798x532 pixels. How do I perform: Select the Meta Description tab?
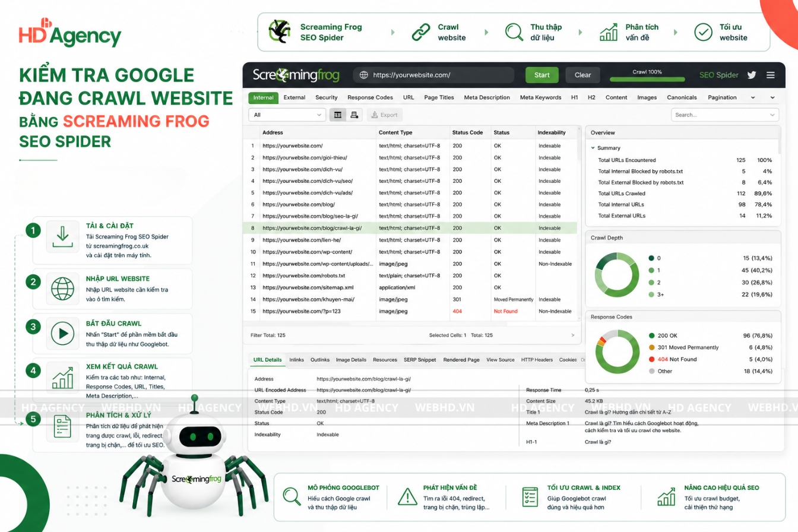point(487,97)
